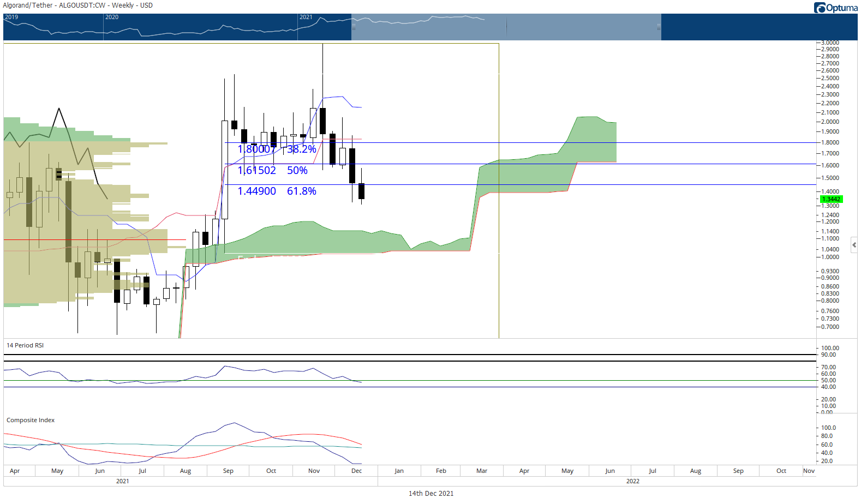Click the Algorand/Tether chart title
The height and width of the screenshot is (504, 861).
[x=77, y=5]
